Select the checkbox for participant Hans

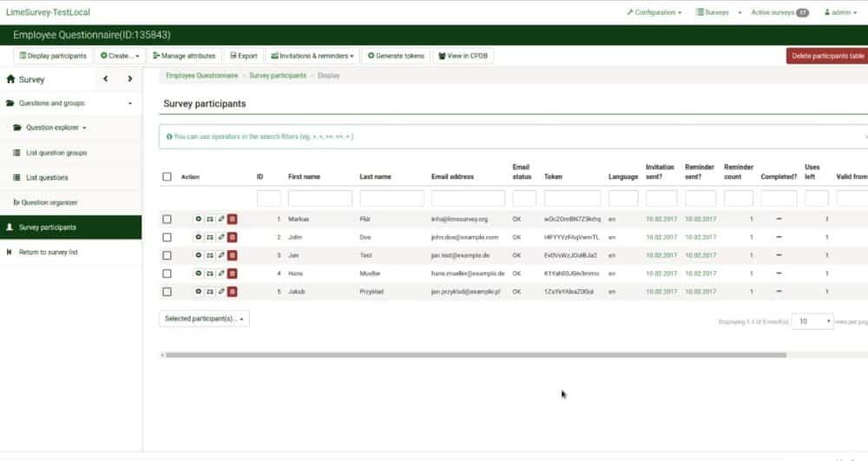167,273
